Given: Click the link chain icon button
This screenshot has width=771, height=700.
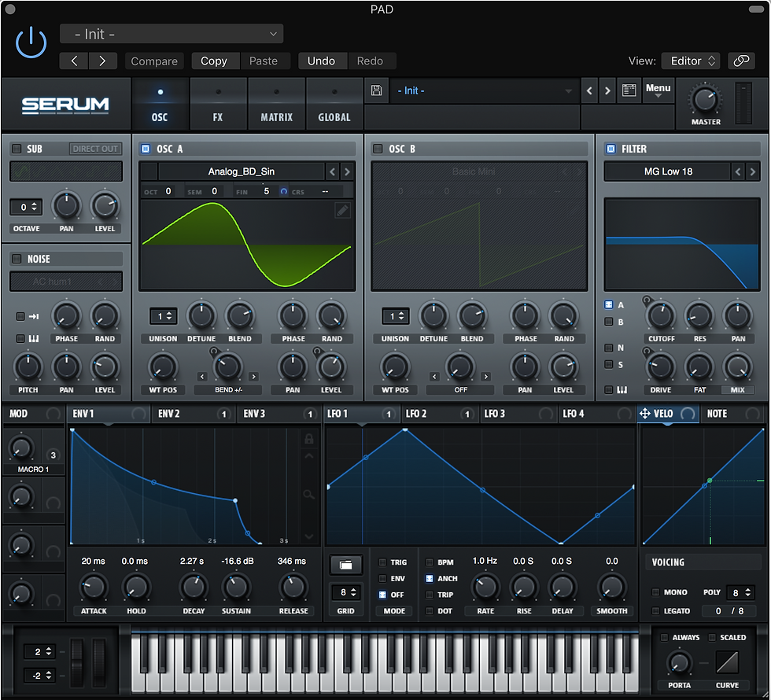Looking at the screenshot, I should (x=741, y=61).
